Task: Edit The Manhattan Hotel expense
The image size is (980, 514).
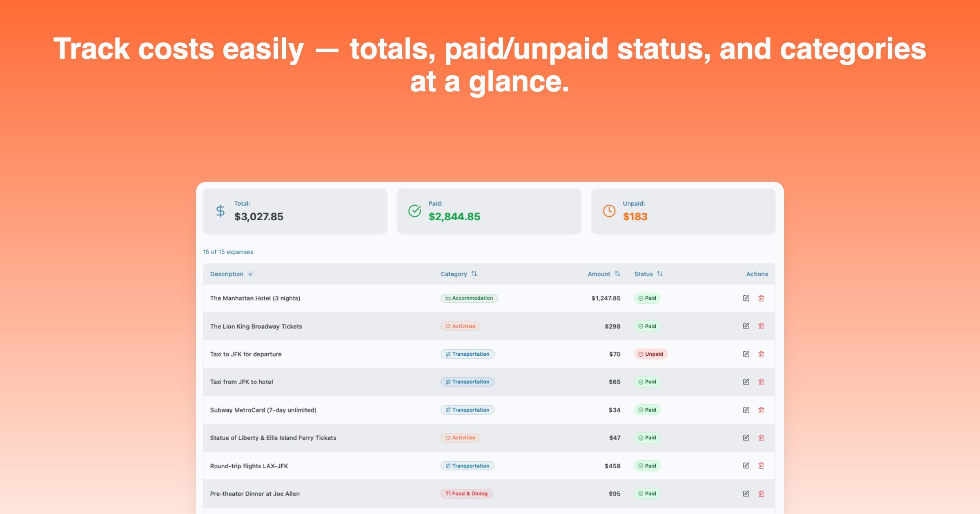Action: coord(746,298)
